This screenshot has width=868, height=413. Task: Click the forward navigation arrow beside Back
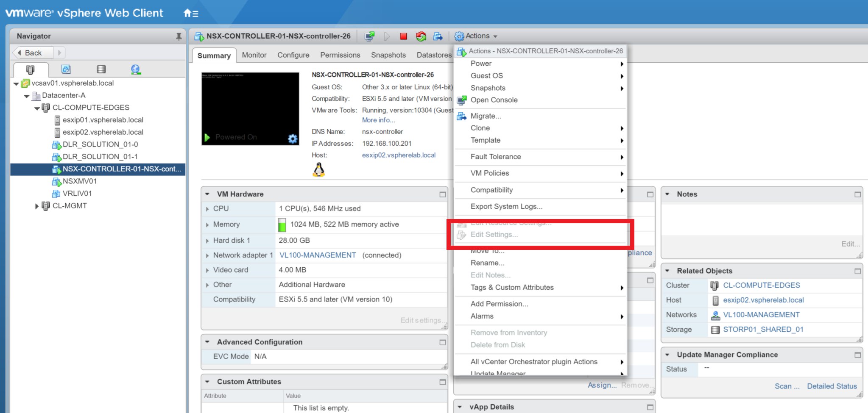pos(59,53)
